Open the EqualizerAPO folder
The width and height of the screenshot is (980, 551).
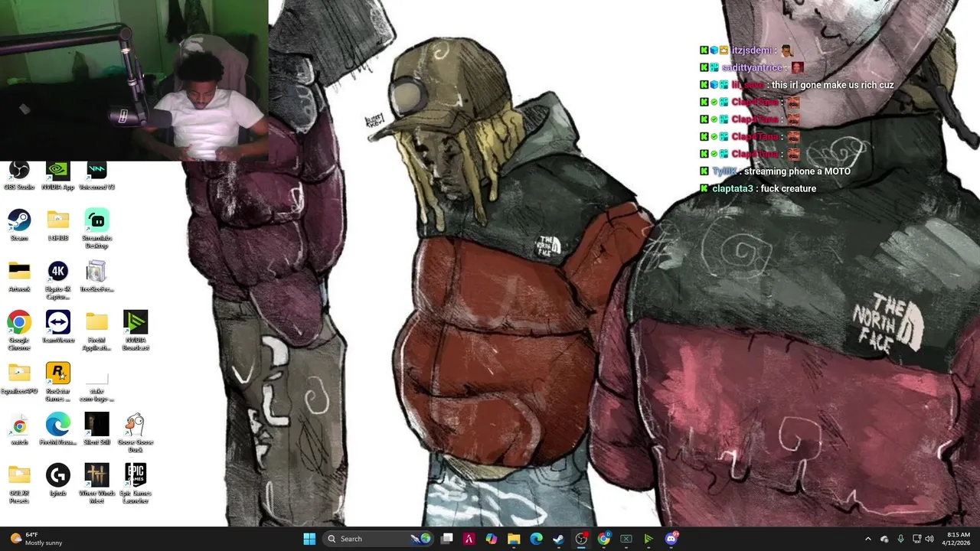pyautogui.click(x=19, y=379)
